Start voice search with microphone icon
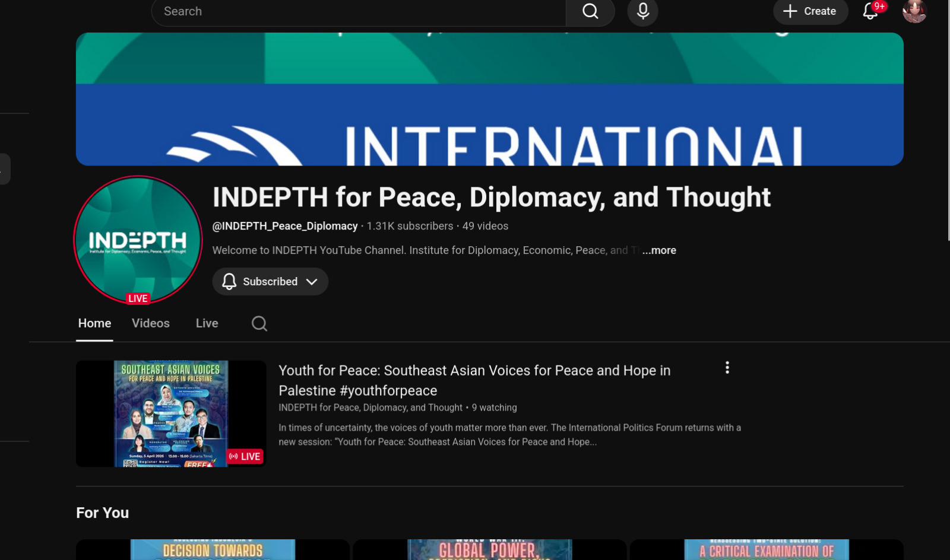950x560 pixels. pyautogui.click(x=642, y=11)
